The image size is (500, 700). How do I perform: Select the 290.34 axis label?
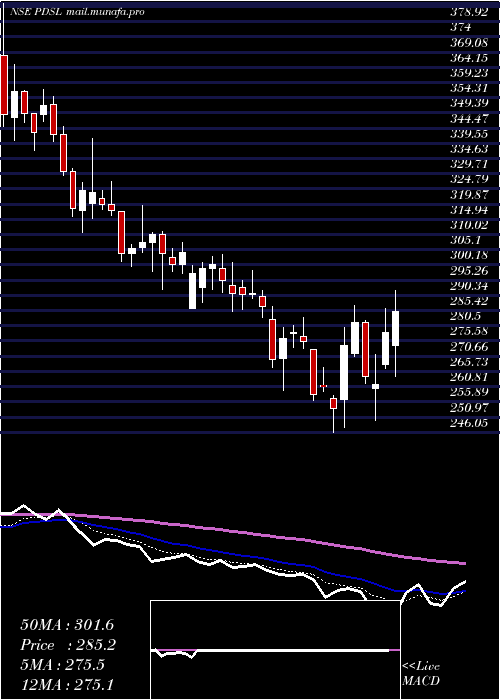tap(469, 286)
